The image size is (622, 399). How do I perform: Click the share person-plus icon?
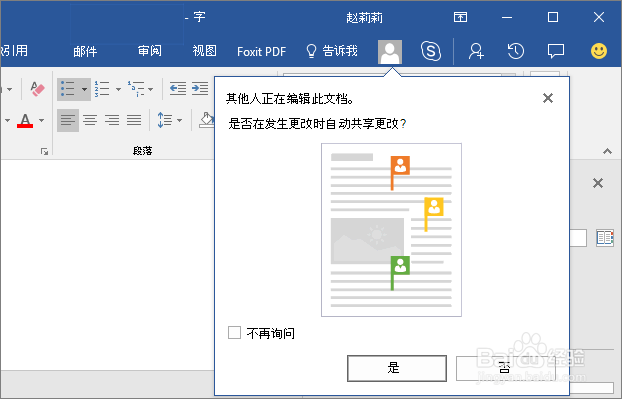476,51
